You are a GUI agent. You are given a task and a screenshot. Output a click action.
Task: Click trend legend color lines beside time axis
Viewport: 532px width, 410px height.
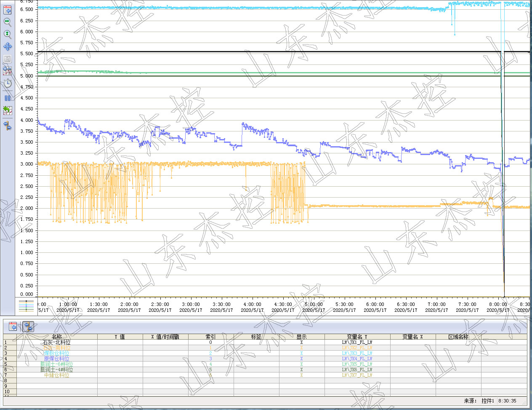tap(26, 306)
